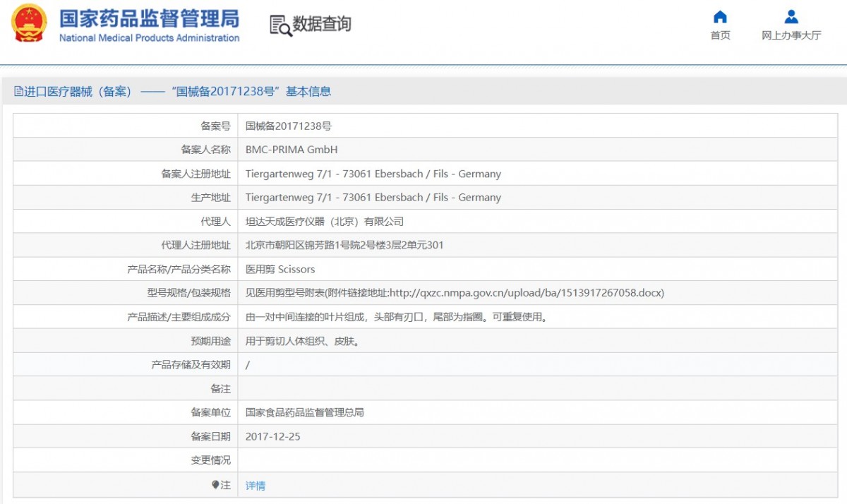Click the bulb icon beside 注
Viewport: 847px width, 504px height.
(215, 485)
